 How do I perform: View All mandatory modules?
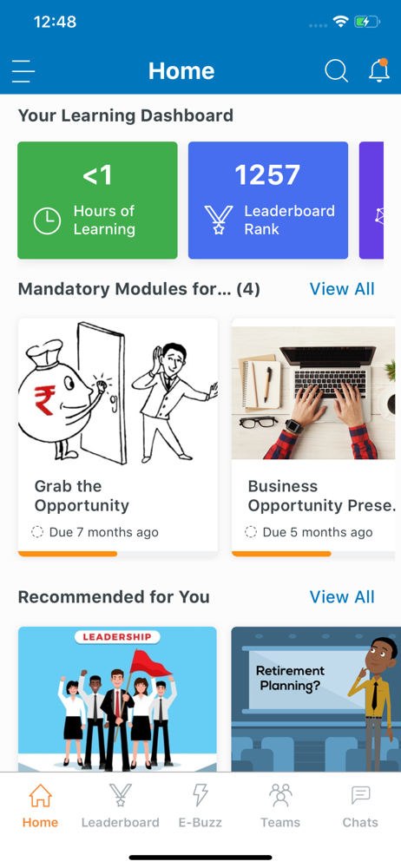tap(342, 289)
